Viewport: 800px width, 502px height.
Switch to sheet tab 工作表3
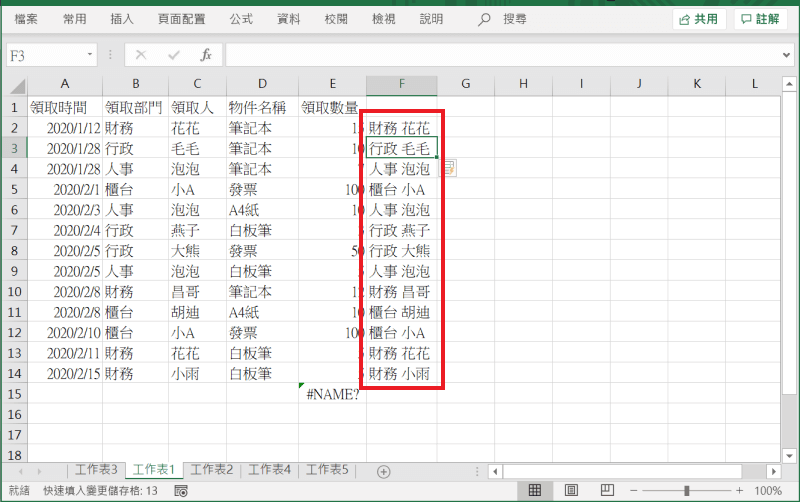pyautogui.click(x=96, y=469)
